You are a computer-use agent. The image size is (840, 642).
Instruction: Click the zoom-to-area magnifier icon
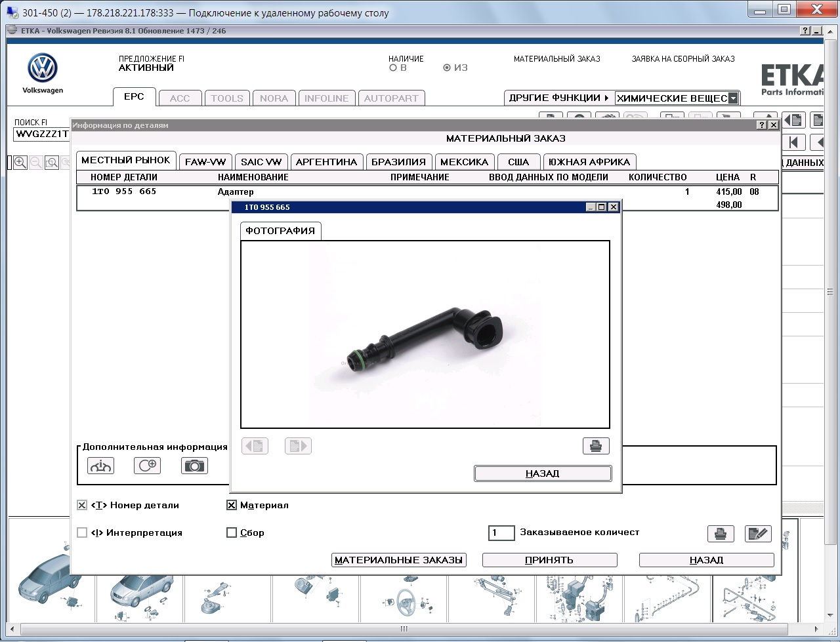click(51, 163)
